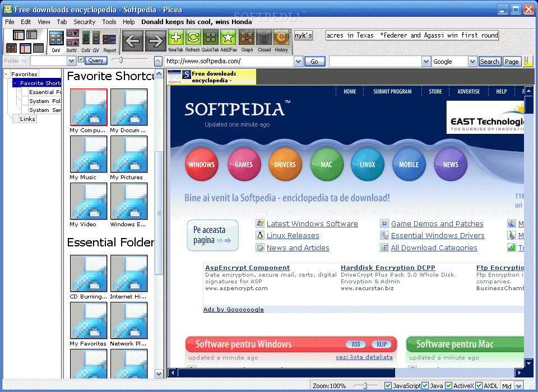
Task: Open Network Pl... folder thumbnail
Action: click(129, 320)
